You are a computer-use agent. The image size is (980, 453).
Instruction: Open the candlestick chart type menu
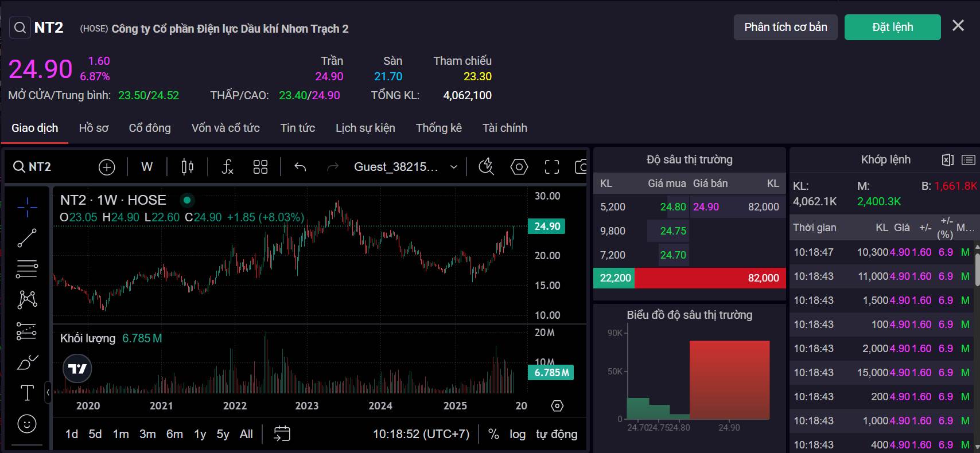coord(187,167)
